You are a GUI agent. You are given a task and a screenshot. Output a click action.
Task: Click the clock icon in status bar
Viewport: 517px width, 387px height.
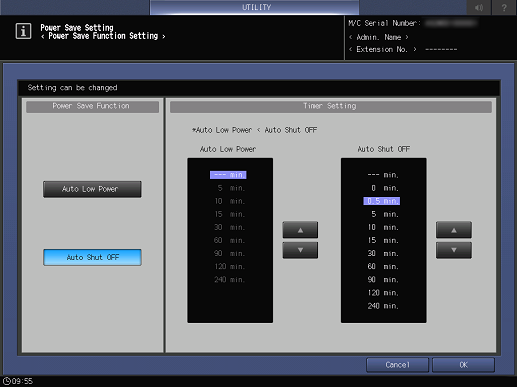point(7,381)
